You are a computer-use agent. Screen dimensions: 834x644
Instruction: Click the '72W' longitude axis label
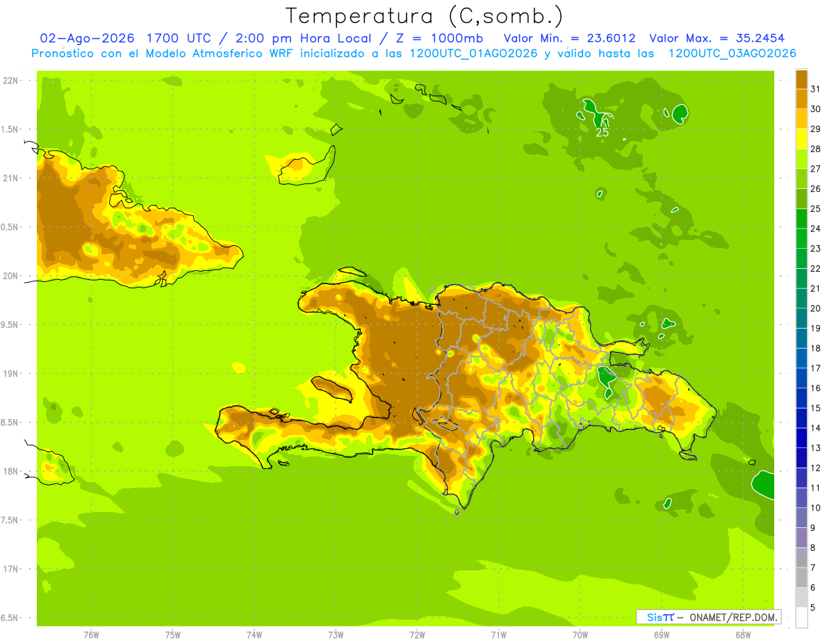coord(417,634)
